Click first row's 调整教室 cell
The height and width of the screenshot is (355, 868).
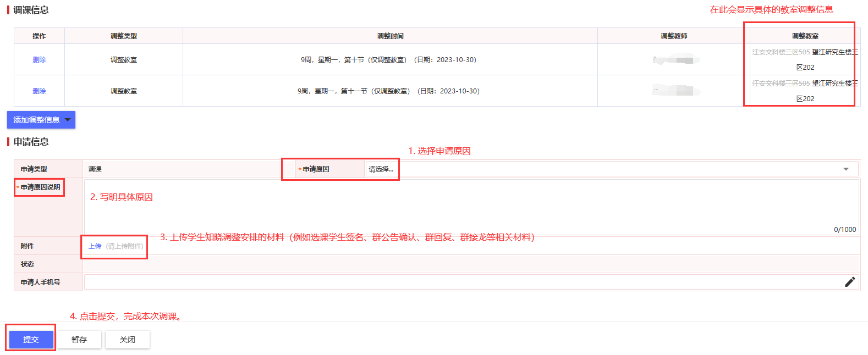point(805,60)
